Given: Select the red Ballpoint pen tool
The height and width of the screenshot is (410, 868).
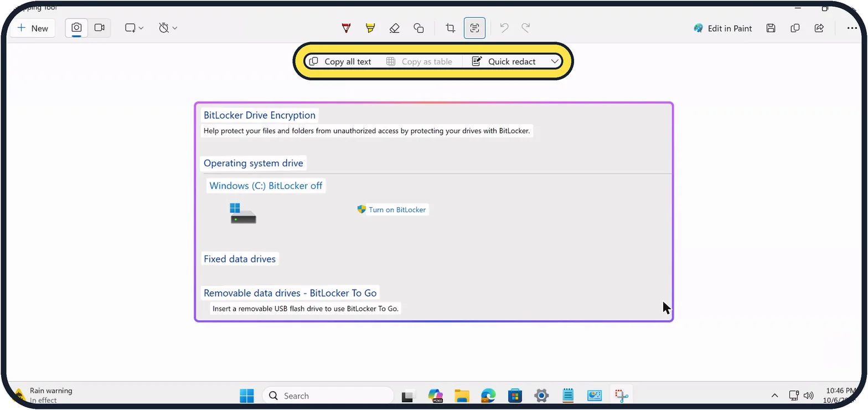Looking at the screenshot, I should (x=347, y=28).
